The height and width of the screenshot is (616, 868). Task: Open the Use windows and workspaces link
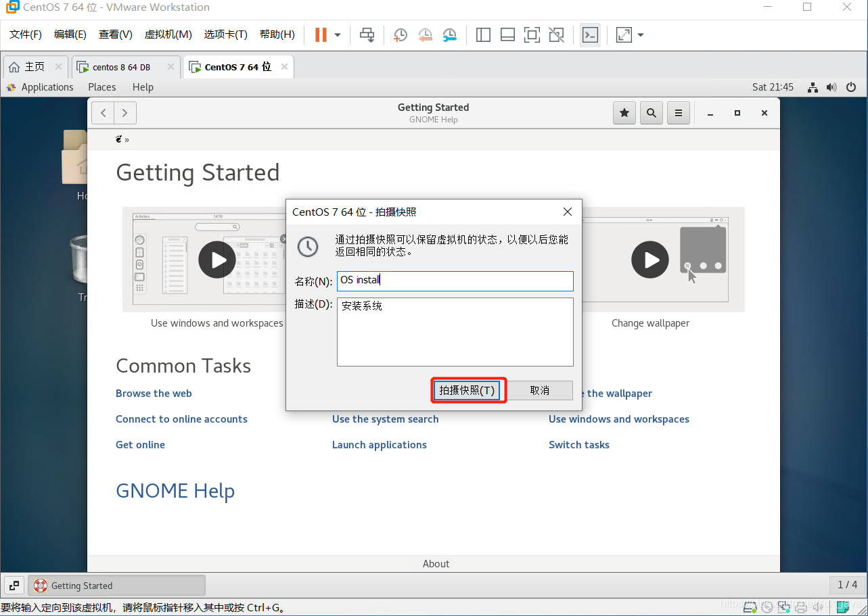pyautogui.click(x=619, y=419)
